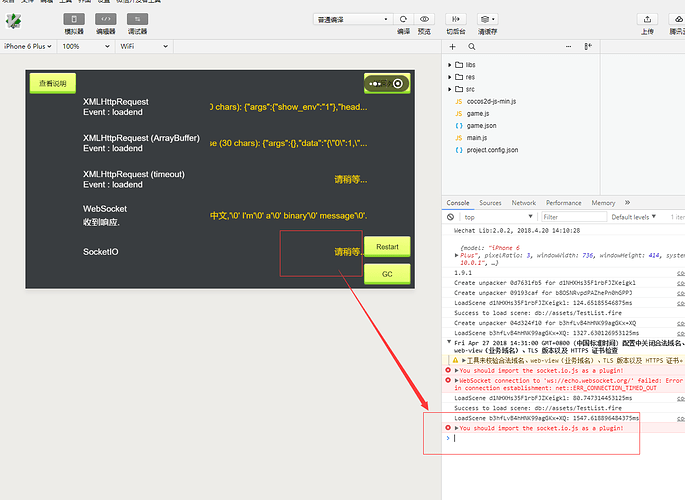Click the collapse file tree icon
685x500 pixels.
coord(588,47)
